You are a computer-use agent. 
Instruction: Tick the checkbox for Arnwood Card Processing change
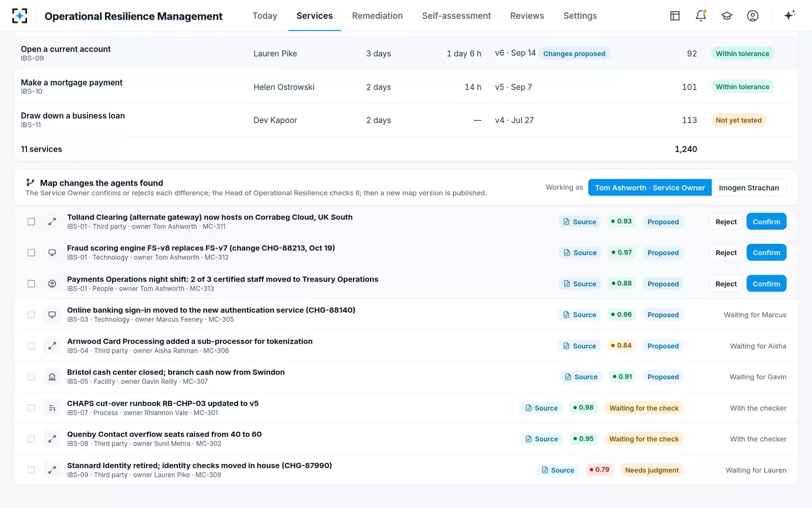point(32,346)
